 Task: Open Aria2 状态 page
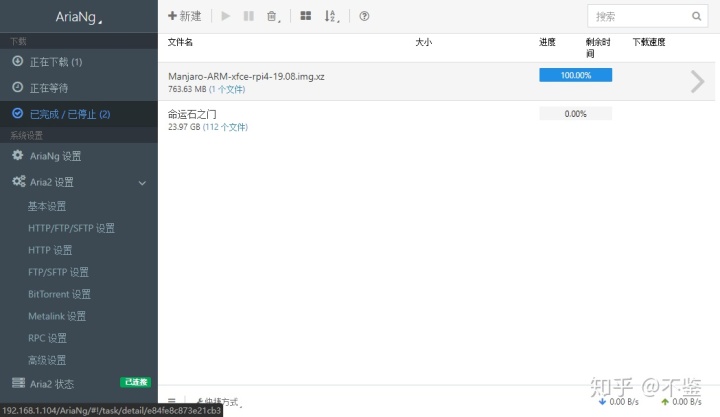point(52,384)
